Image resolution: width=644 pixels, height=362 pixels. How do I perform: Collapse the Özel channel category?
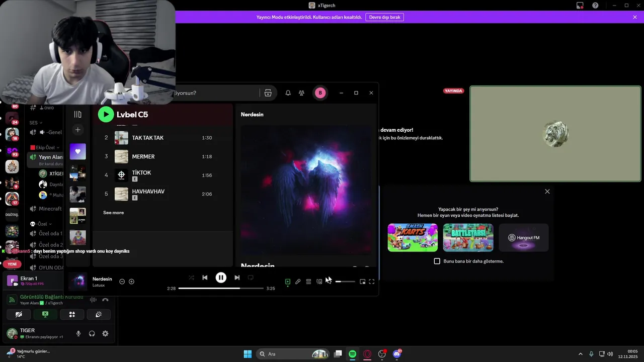point(40,224)
